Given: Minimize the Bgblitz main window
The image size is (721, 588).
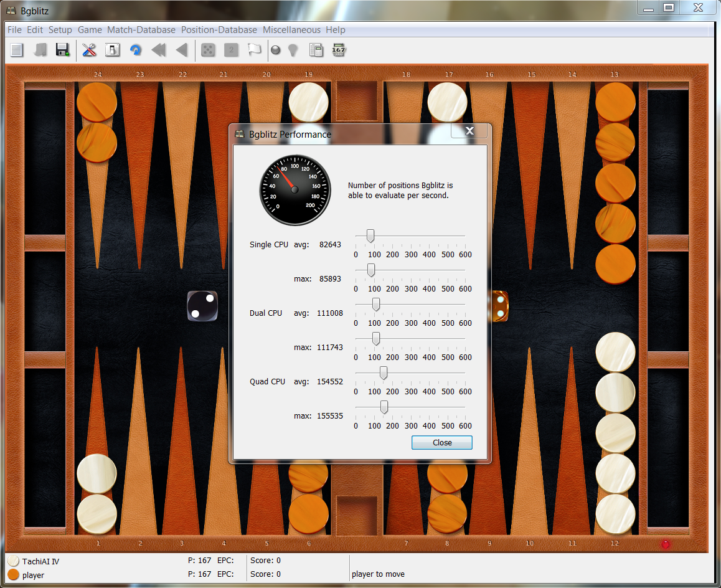Looking at the screenshot, I should coord(648,8).
